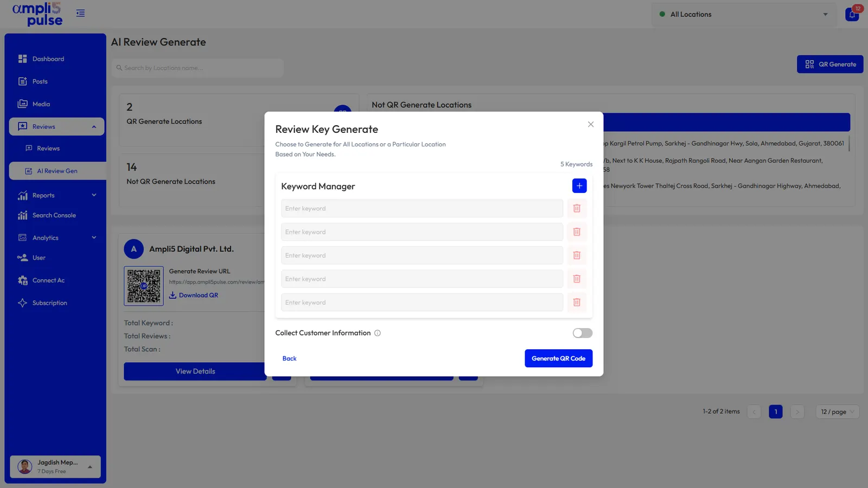The image size is (868, 488).
Task: Delete the first keyword row
Action: click(577, 208)
